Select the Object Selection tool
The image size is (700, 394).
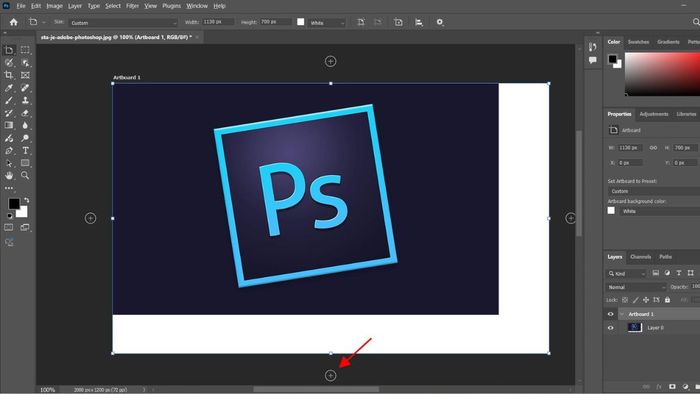pos(25,62)
